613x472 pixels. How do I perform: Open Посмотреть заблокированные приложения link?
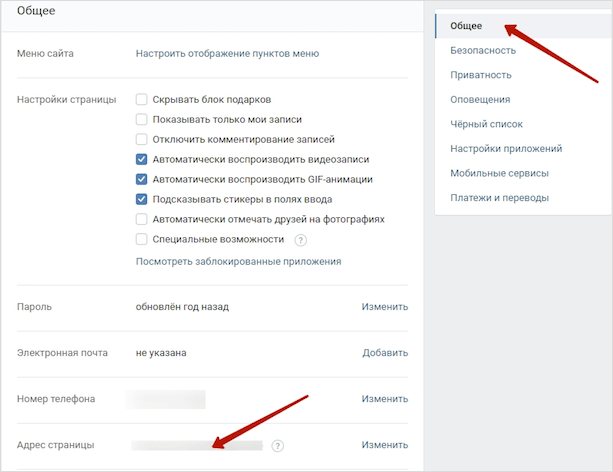[238, 261]
